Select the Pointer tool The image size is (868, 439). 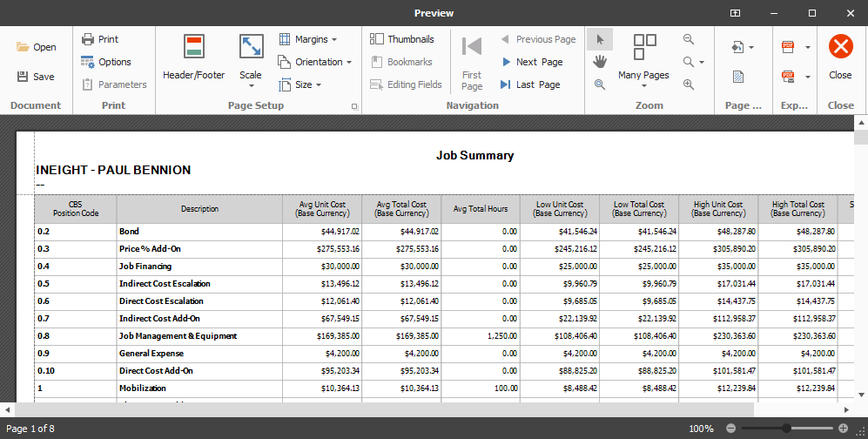(599, 39)
